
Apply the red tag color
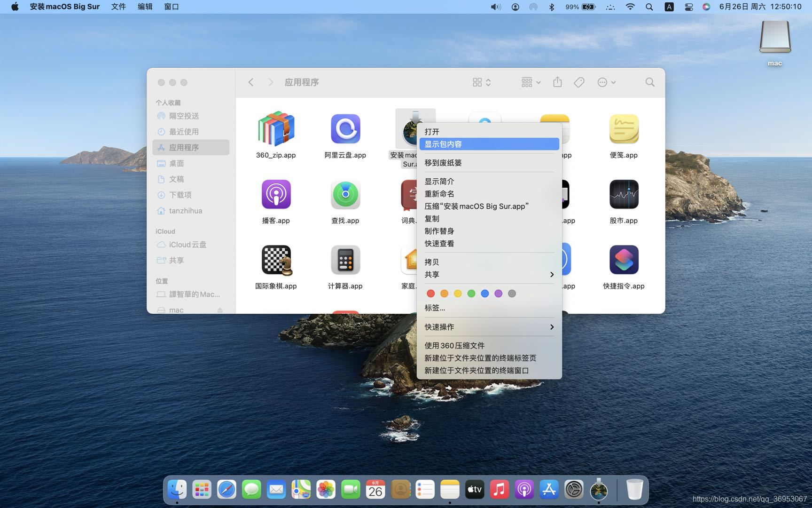point(430,294)
